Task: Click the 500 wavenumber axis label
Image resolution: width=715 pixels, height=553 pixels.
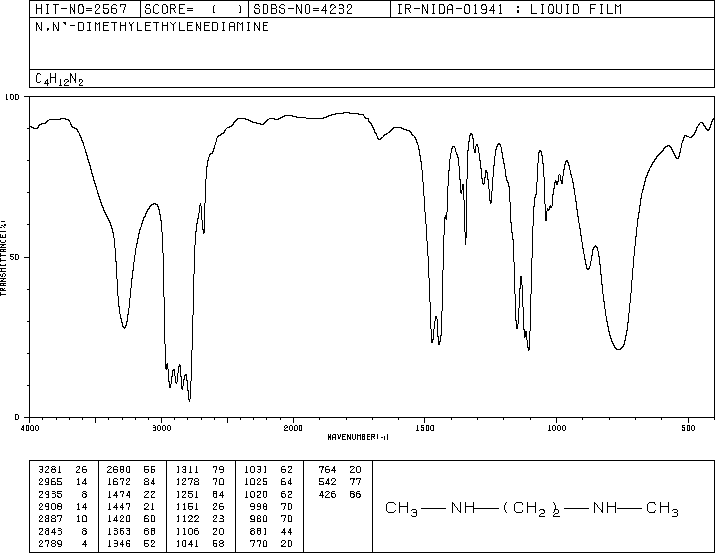Action: click(x=688, y=428)
